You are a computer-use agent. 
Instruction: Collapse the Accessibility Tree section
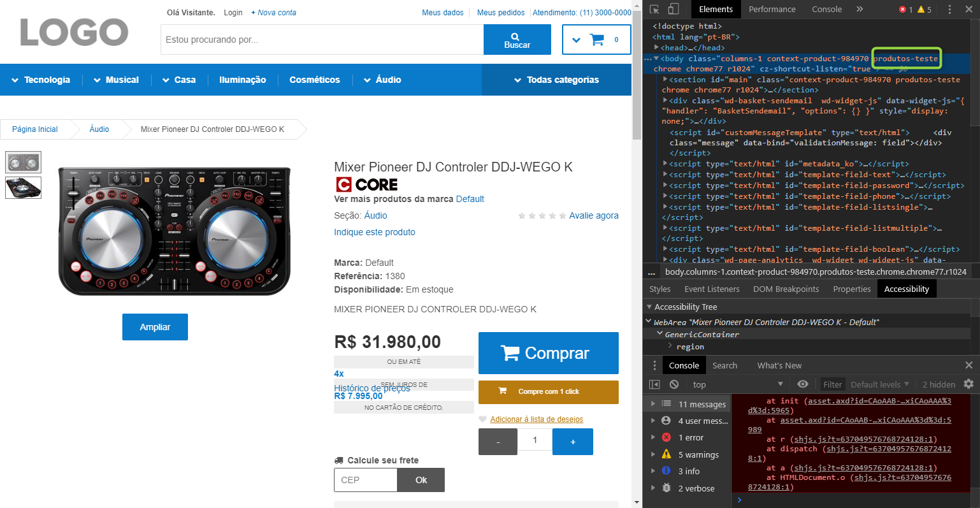pos(649,307)
